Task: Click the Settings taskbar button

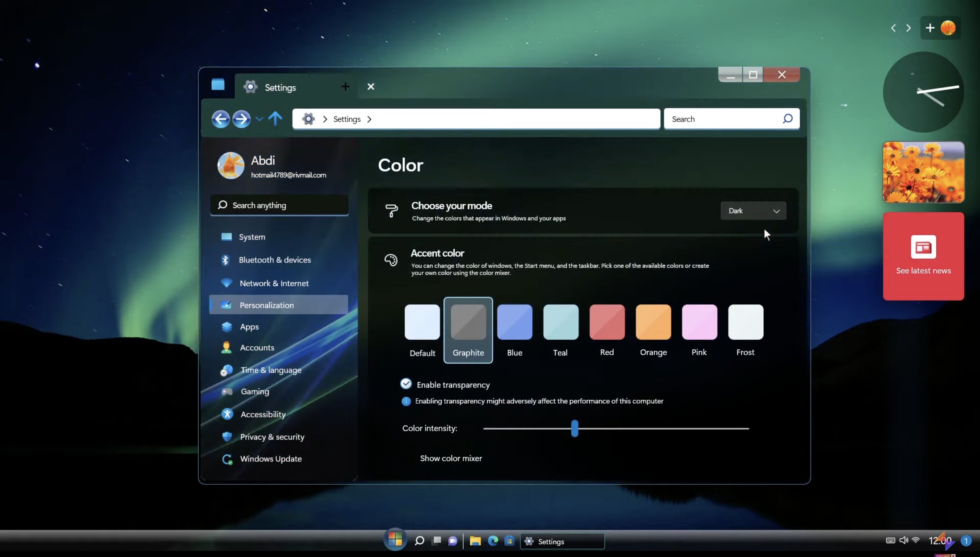Action: point(562,541)
